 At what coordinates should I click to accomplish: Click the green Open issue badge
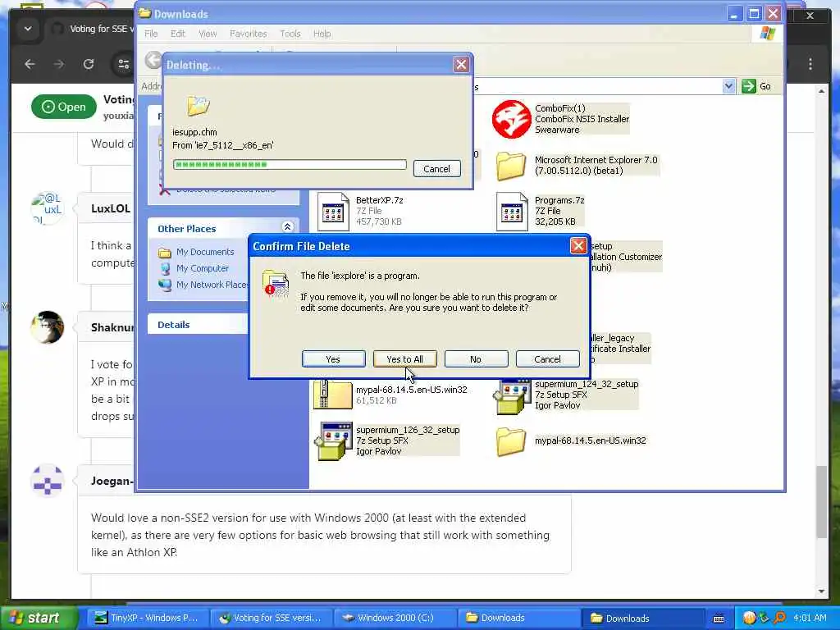[64, 107]
